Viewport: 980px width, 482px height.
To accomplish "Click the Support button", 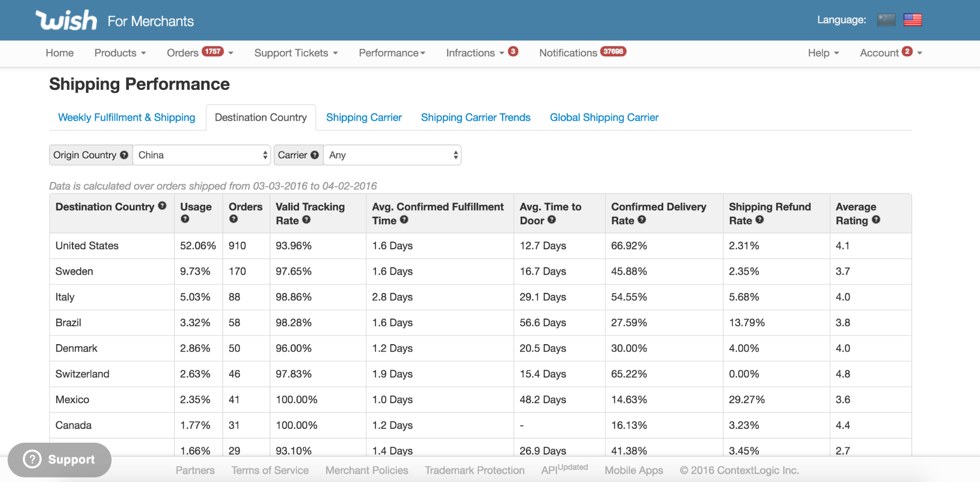I will click(x=60, y=459).
